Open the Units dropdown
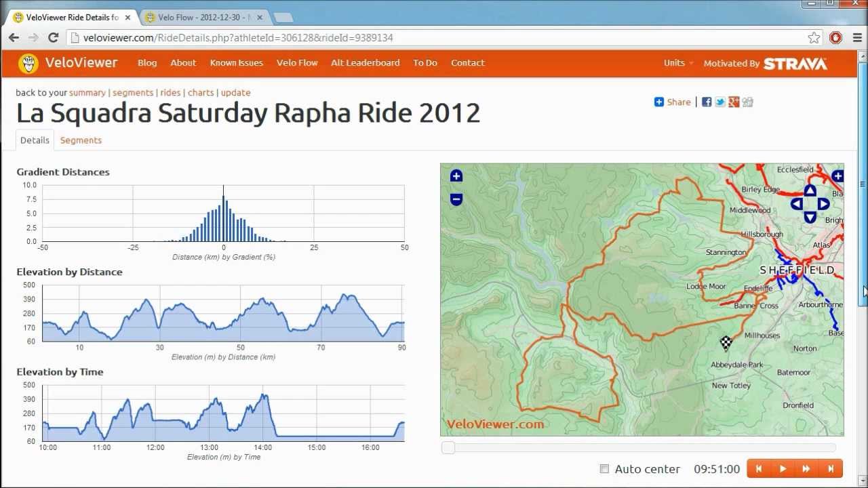868x488 pixels. 678,63
